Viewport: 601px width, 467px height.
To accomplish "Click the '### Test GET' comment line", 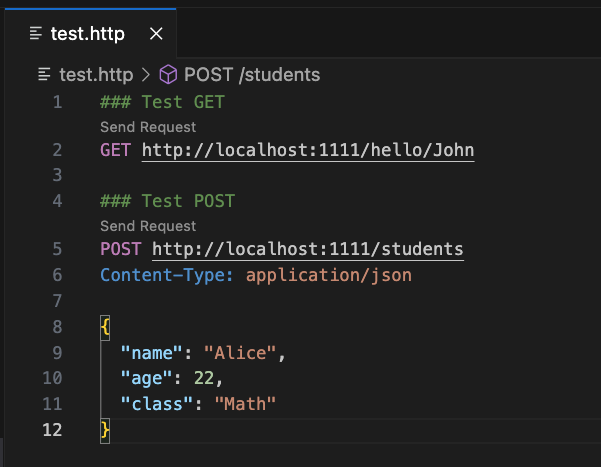I will pos(163,102).
